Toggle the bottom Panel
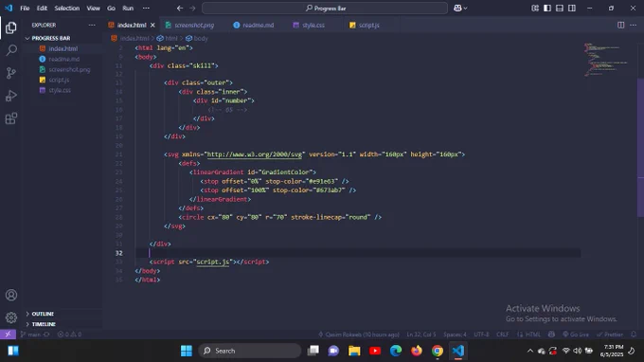The image size is (644, 362). (x=560, y=9)
